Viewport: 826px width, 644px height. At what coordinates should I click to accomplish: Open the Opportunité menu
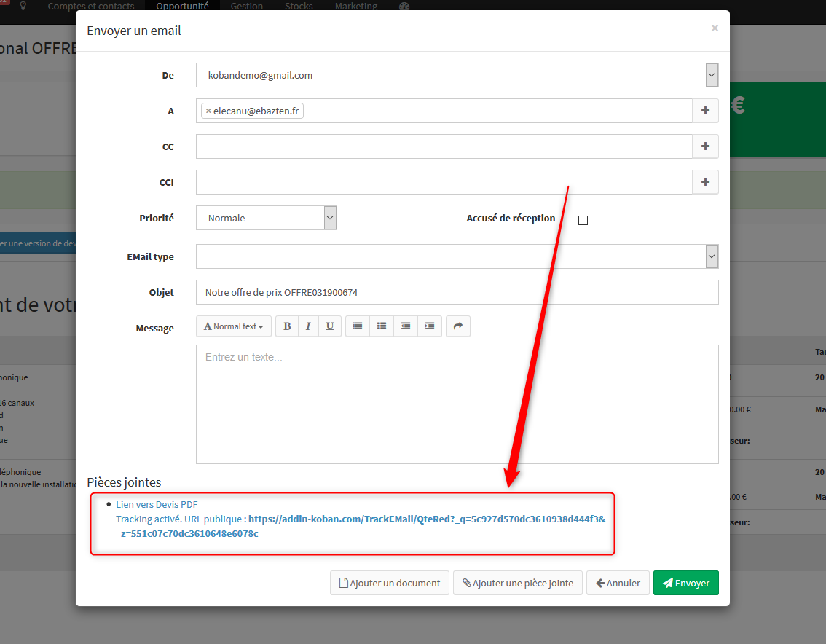[182, 7]
